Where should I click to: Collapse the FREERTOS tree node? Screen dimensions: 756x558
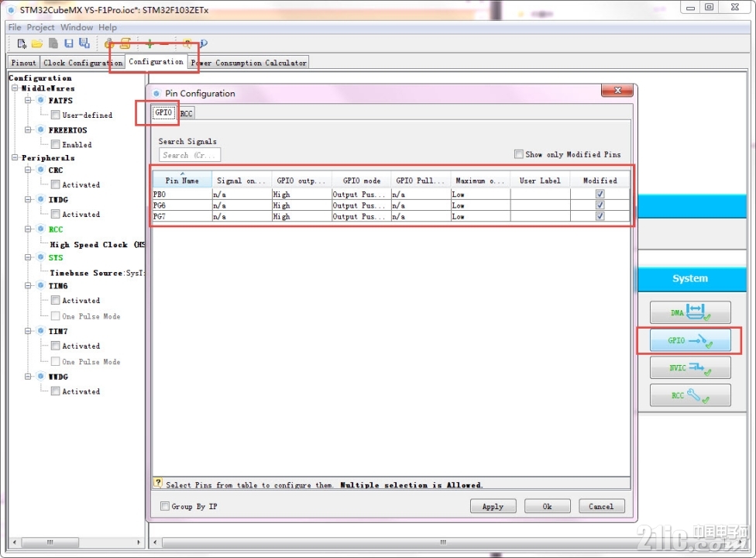(x=28, y=129)
